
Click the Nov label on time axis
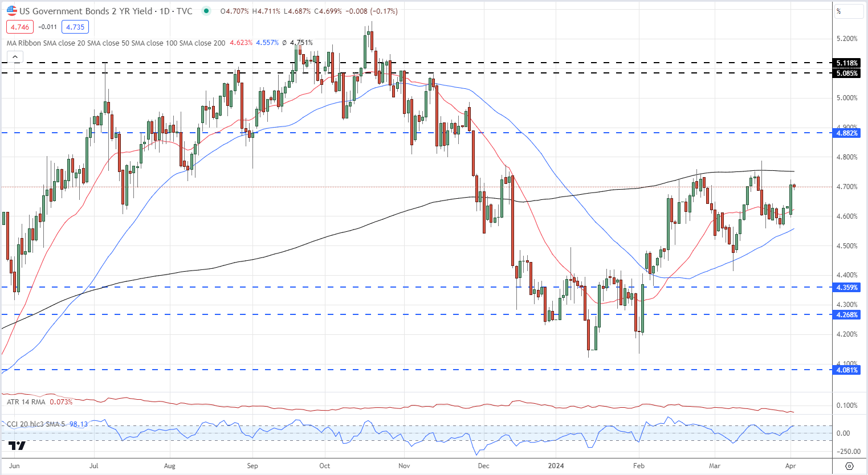coord(404,466)
